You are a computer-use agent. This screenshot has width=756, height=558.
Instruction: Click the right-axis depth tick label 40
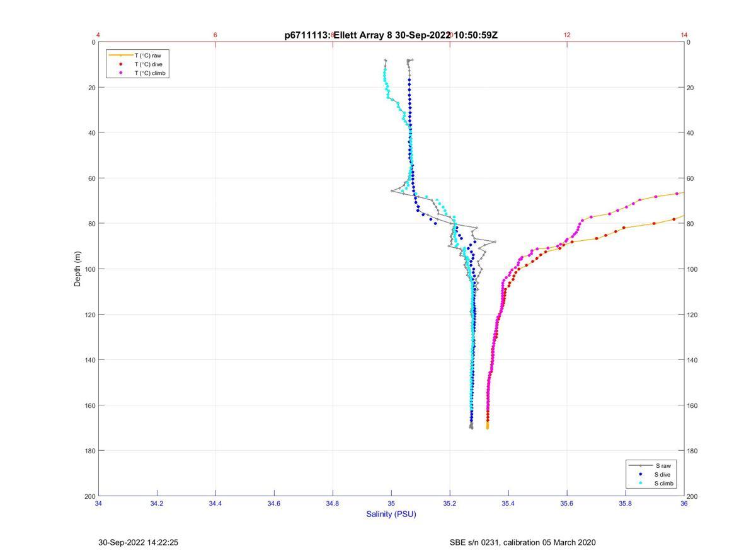click(x=691, y=133)
